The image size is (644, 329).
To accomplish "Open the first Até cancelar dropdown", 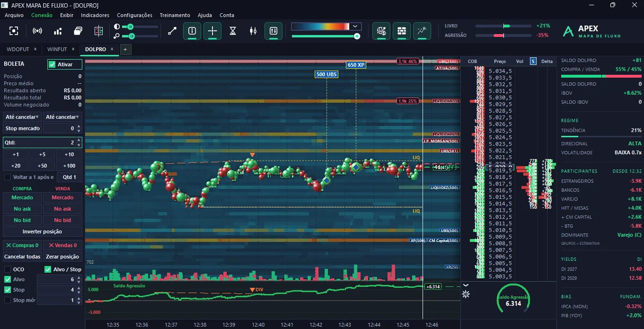I will pos(22,117).
